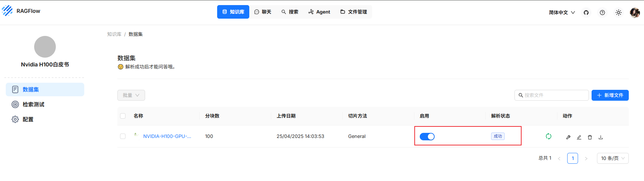Click the upload date 25/04/2025 14:03:53

(300, 136)
